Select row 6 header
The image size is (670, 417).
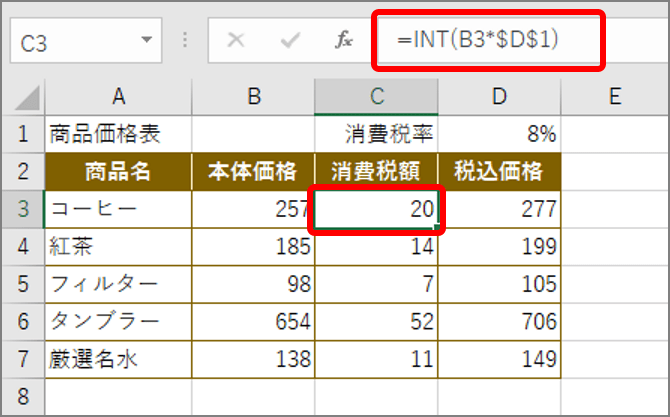[23, 322]
